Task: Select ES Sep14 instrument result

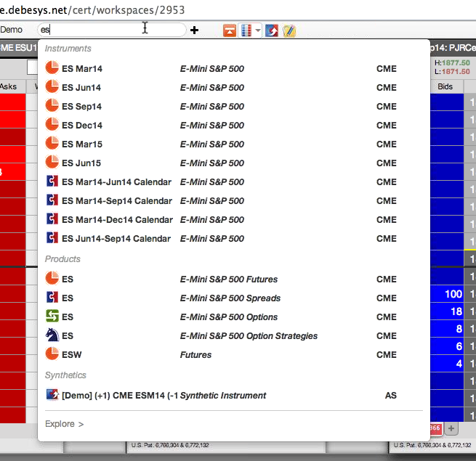Action: (234, 107)
